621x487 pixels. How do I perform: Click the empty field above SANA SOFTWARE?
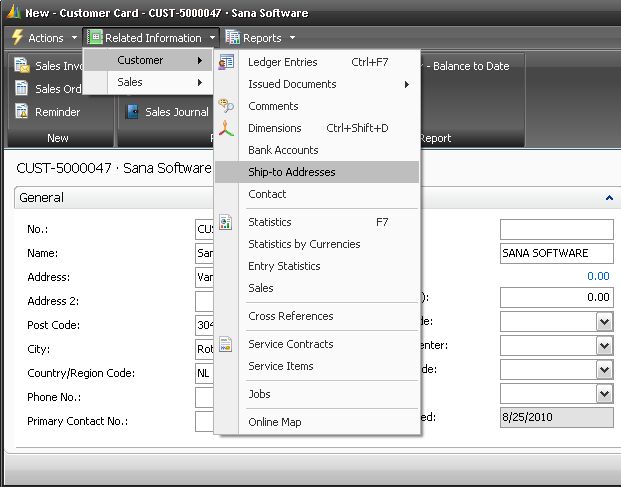tap(556, 229)
